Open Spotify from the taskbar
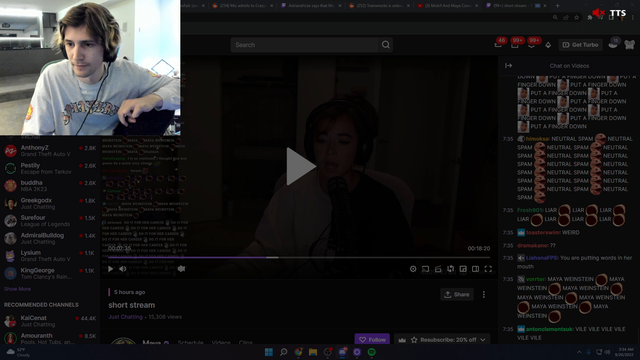 pyautogui.click(x=371, y=352)
